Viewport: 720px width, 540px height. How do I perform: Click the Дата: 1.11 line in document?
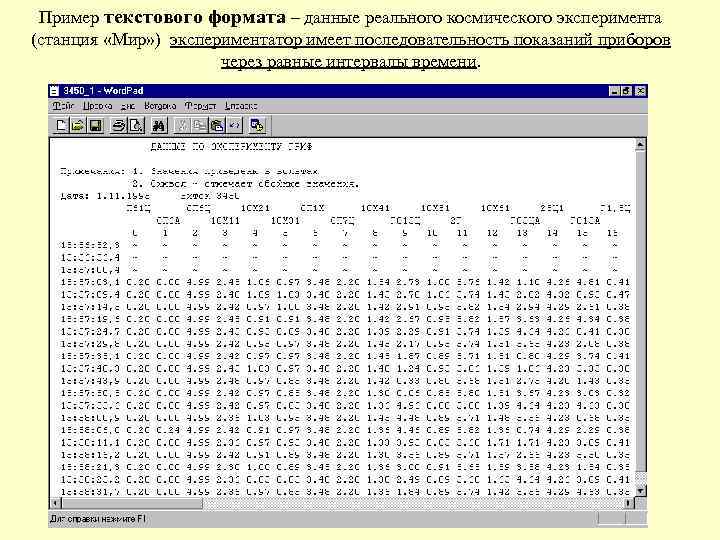click(x=150, y=196)
